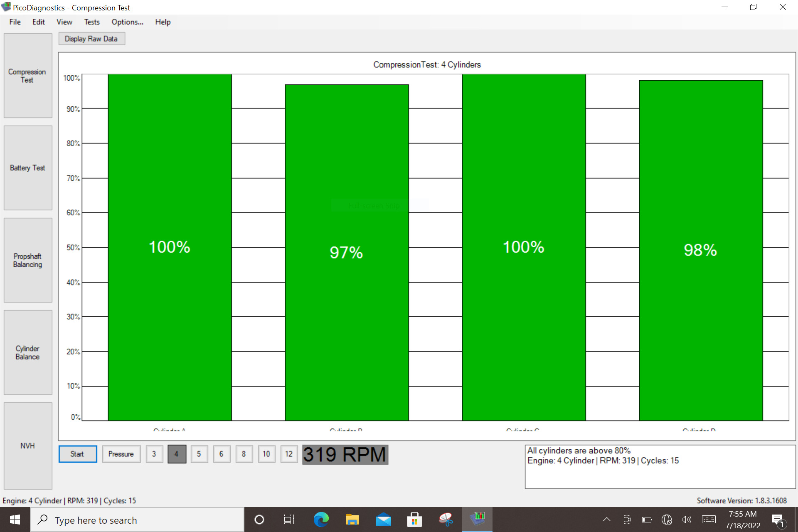
Task: Open the touch keyboard icon
Action: (709, 520)
